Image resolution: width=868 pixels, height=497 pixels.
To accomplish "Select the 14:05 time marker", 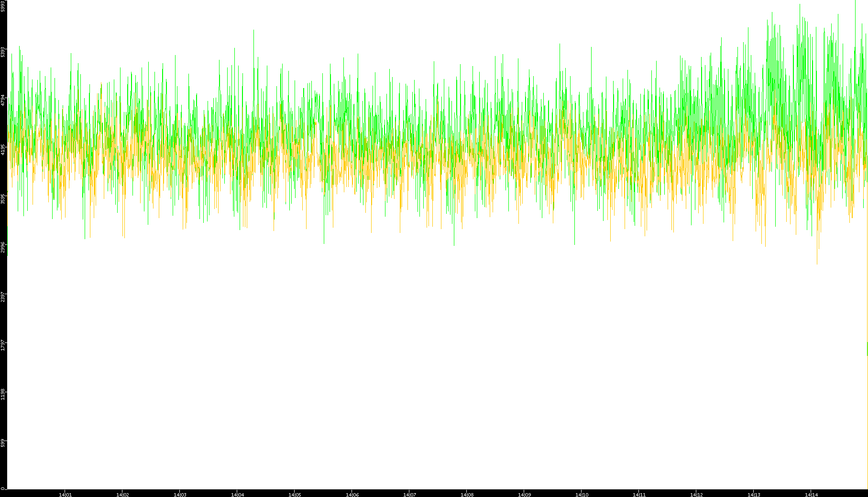I will pos(295,495).
